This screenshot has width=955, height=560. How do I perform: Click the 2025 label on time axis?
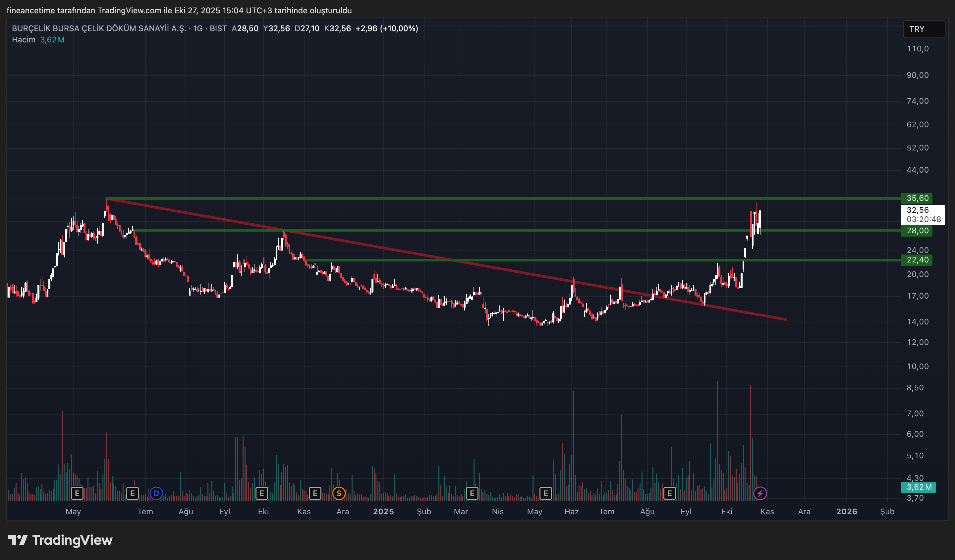383,512
